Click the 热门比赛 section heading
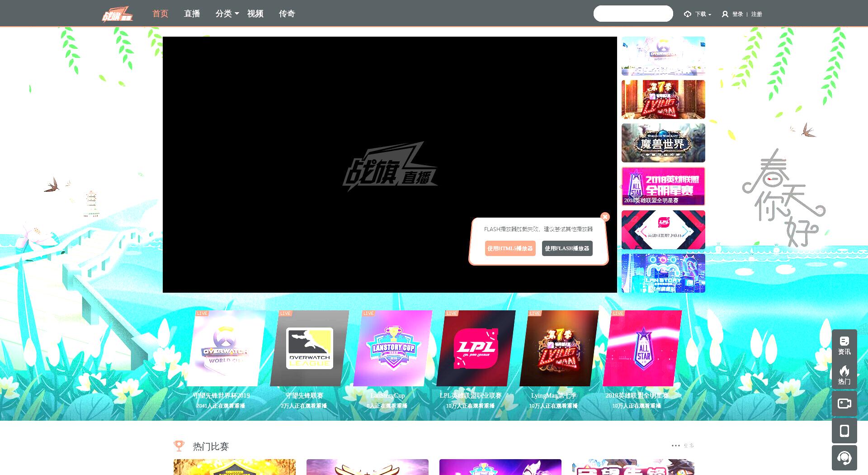Image resolution: width=868 pixels, height=475 pixels. click(211, 446)
